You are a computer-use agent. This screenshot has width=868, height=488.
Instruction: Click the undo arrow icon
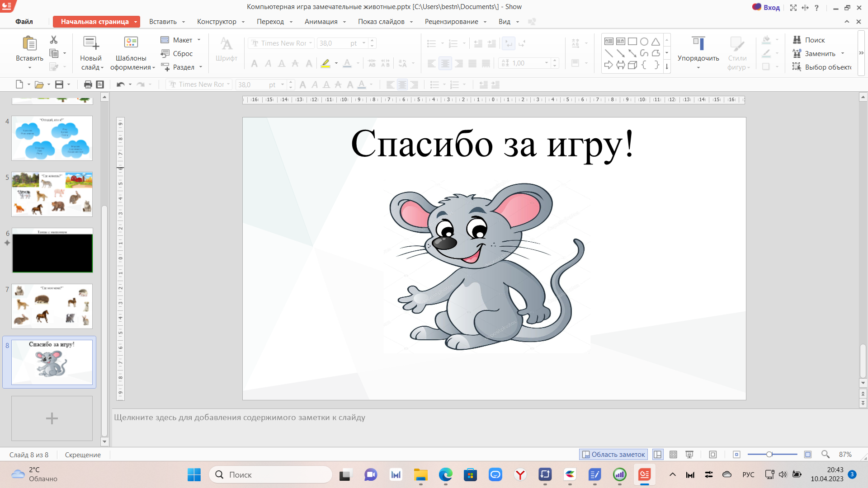120,84
